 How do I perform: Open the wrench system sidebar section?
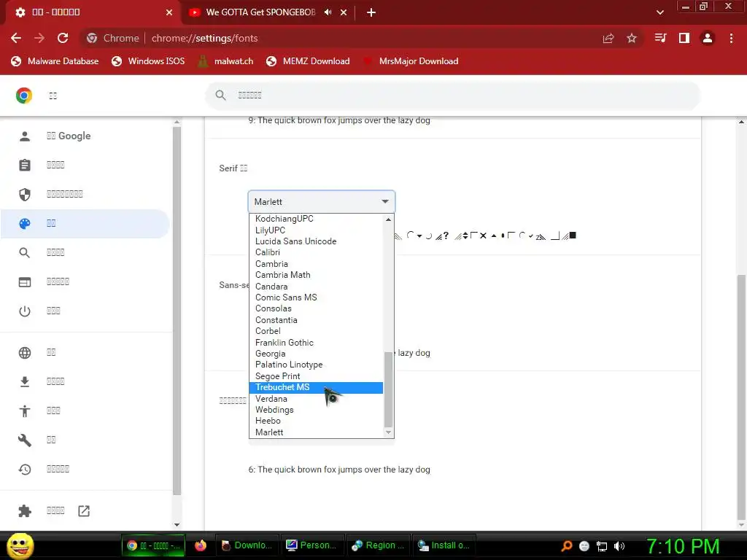coord(25,440)
